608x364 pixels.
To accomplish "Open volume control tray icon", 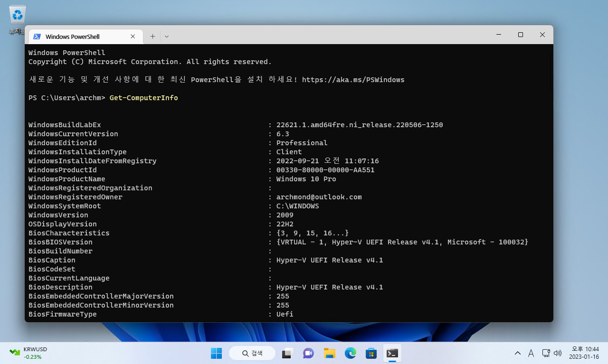I will point(558,353).
